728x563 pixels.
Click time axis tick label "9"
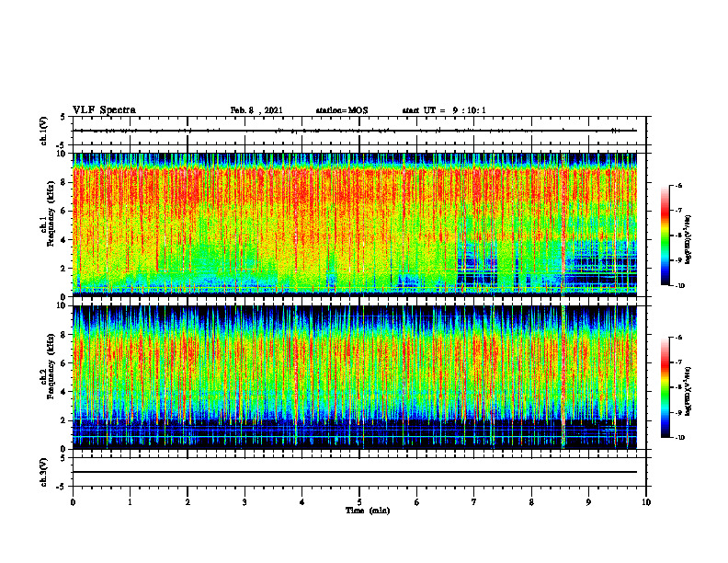588,502
